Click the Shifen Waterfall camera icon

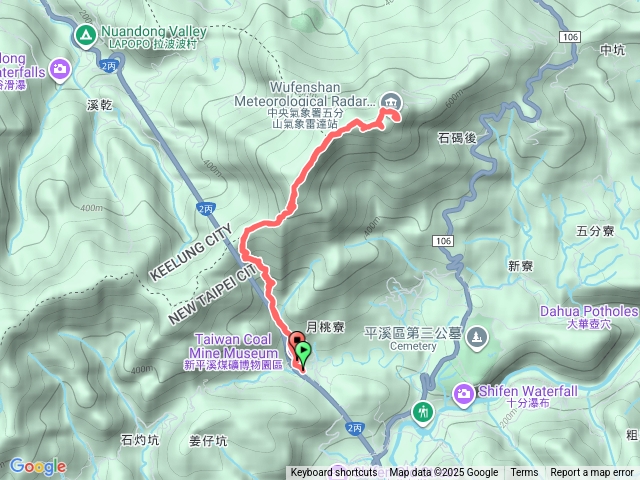463,394
